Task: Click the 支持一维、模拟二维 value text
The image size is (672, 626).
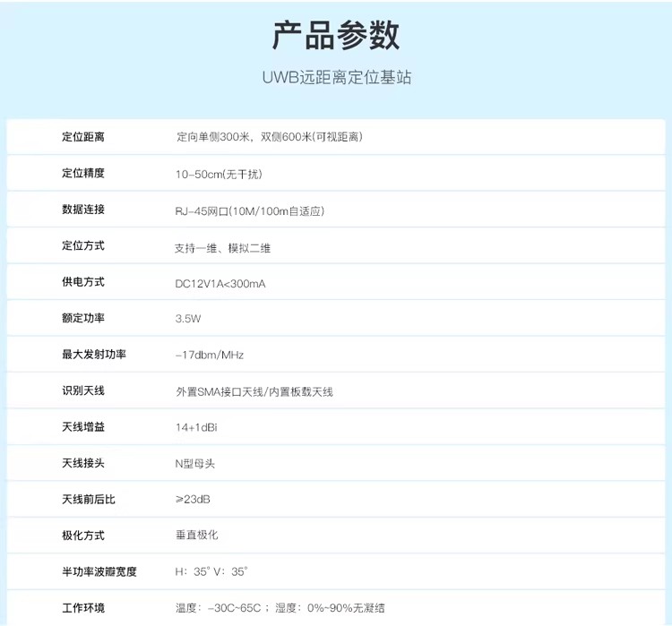Action: 222,248
